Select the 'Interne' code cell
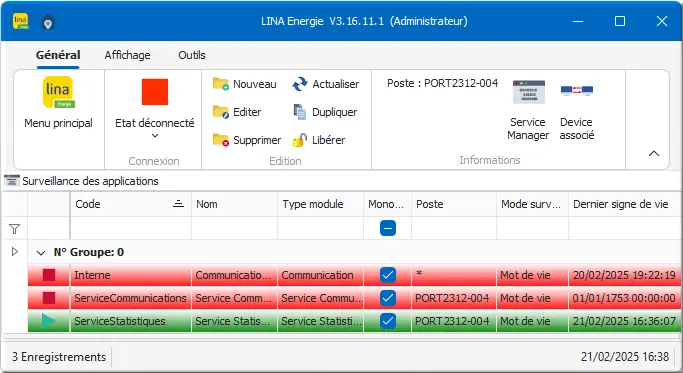The height and width of the screenshot is (373, 683). coord(131,275)
